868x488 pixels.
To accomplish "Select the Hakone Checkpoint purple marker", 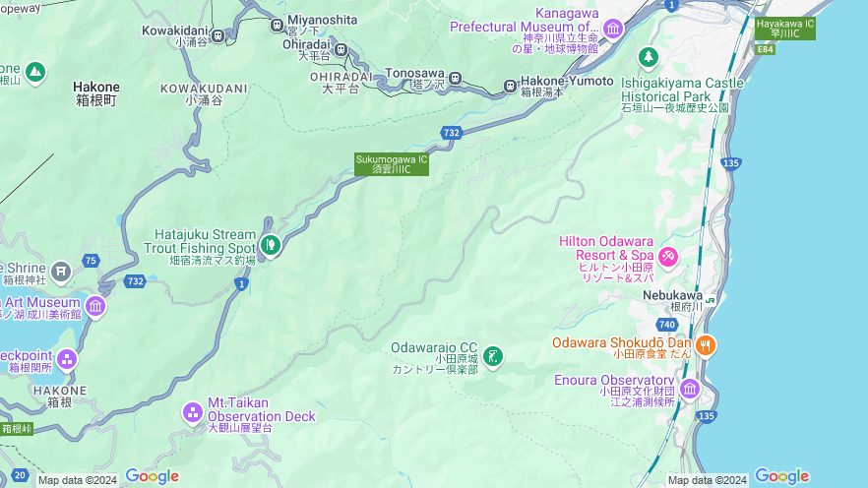I will tap(67, 359).
